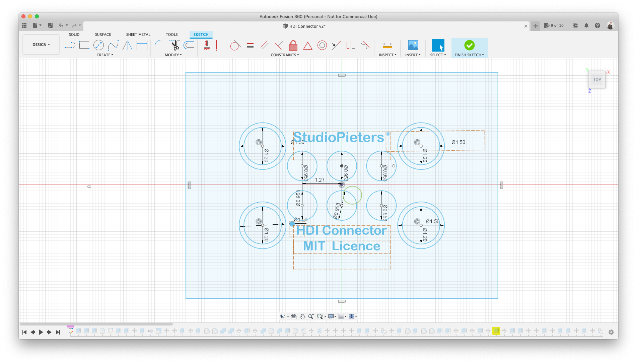Expand the INSERT menu
This screenshot has width=637, height=364.
pos(413,55)
